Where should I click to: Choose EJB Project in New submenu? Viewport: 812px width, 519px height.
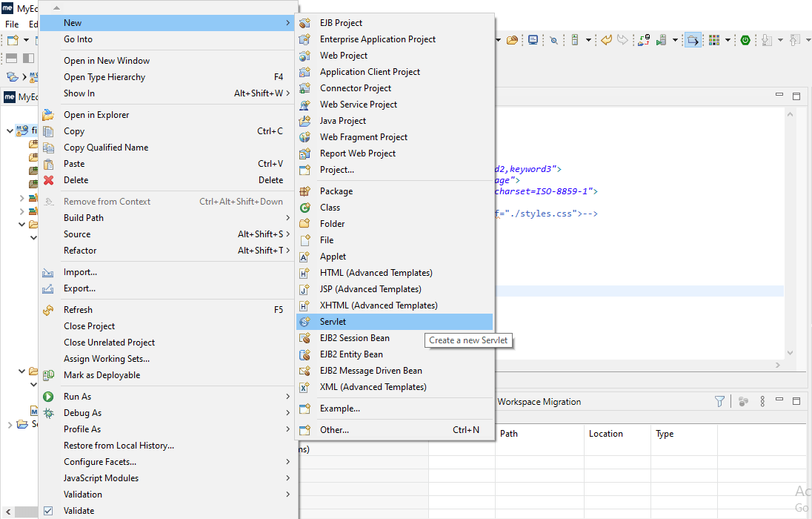394,23
